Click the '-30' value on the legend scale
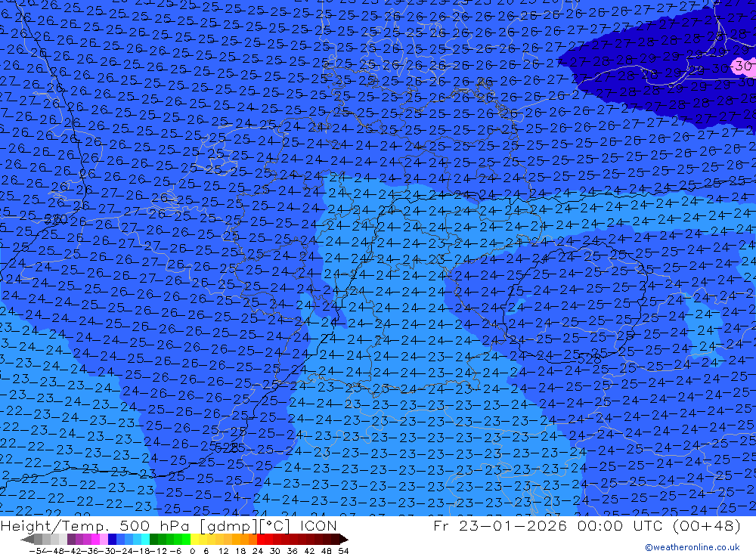This screenshot has width=756, height=554. (108, 551)
